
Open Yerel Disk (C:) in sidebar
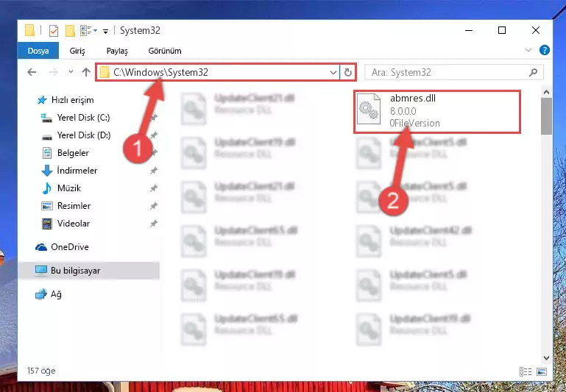[x=83, y=118]
